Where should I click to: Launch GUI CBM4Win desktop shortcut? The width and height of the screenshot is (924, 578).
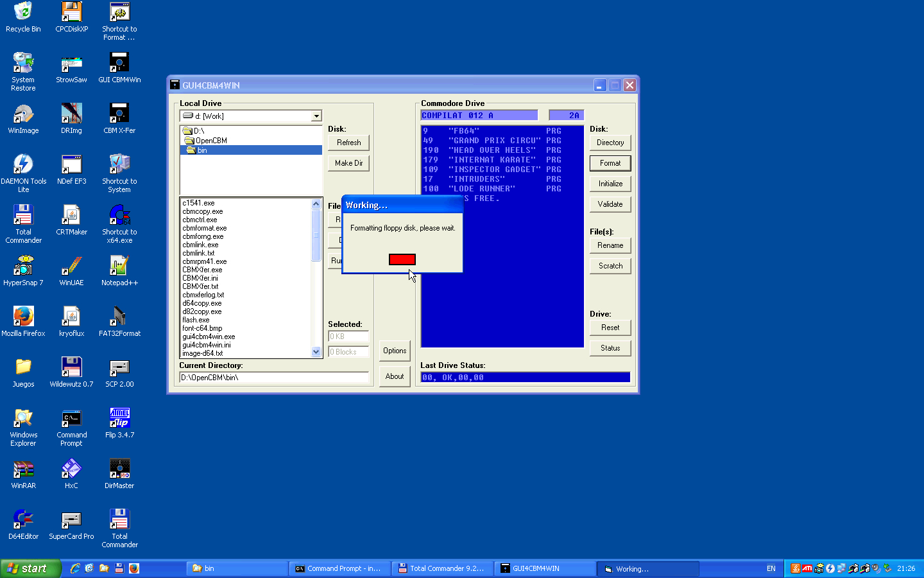click(x=119, y=68)
